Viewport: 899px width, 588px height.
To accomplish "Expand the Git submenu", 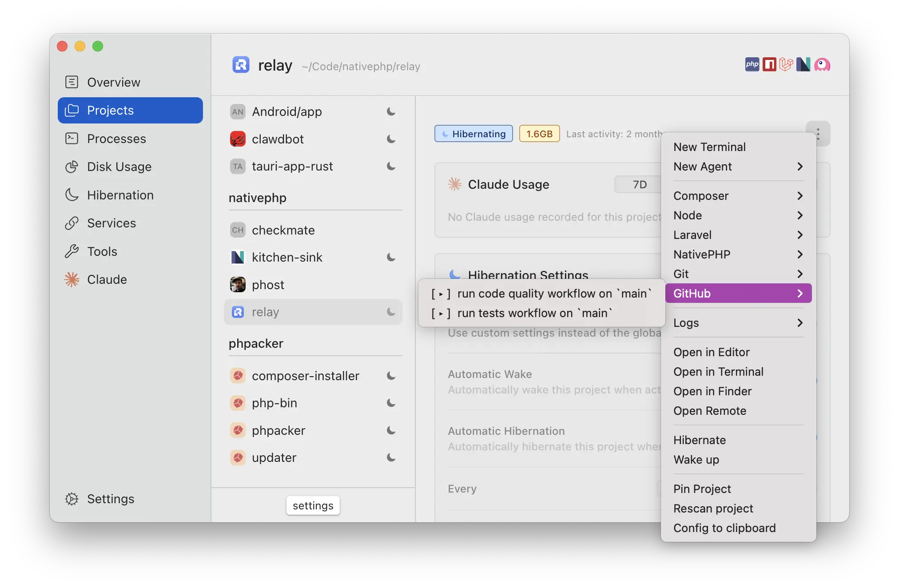I will coord(738,274).
